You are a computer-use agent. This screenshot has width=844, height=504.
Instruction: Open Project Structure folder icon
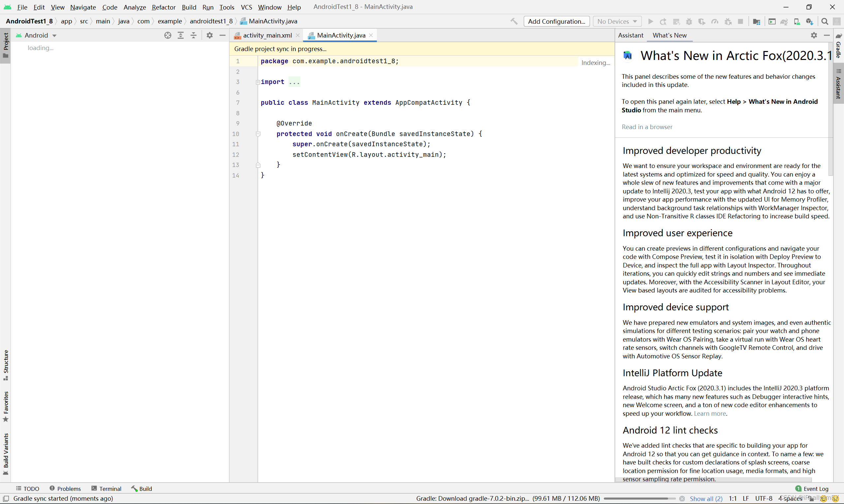[756, 21]
